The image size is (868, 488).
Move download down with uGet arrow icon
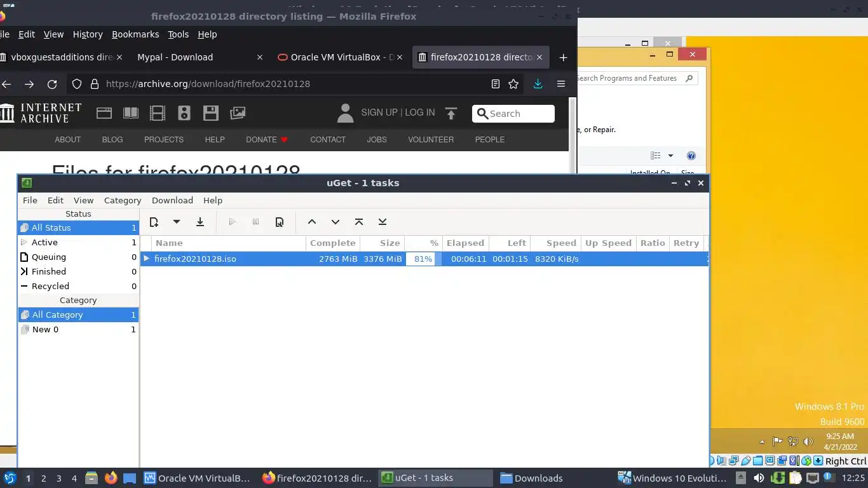pos(336,222)
